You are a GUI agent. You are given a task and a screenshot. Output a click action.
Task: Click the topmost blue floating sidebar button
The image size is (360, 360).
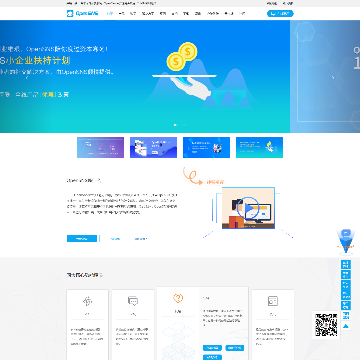346,265
